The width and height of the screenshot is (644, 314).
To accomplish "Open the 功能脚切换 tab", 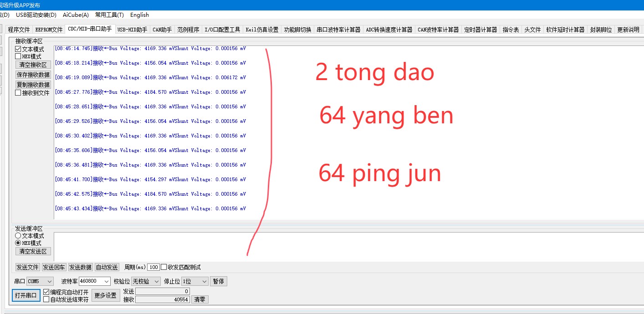I will (x=297, y=30).
